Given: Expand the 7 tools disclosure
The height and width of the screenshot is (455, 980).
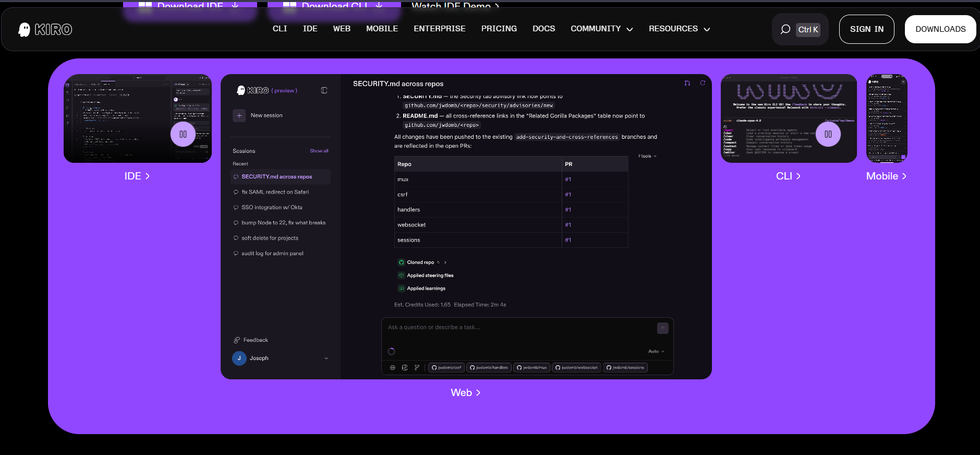Looking at the screenshot, I should point(647,156).
